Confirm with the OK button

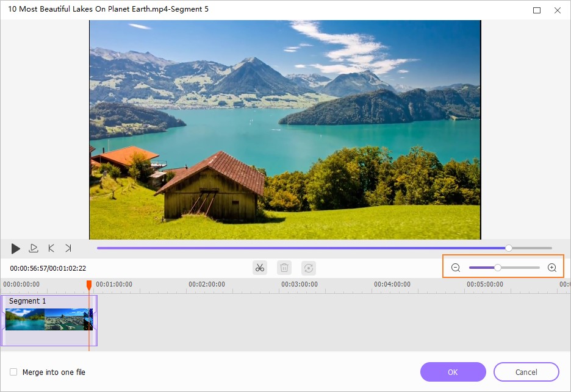[453, 372]
